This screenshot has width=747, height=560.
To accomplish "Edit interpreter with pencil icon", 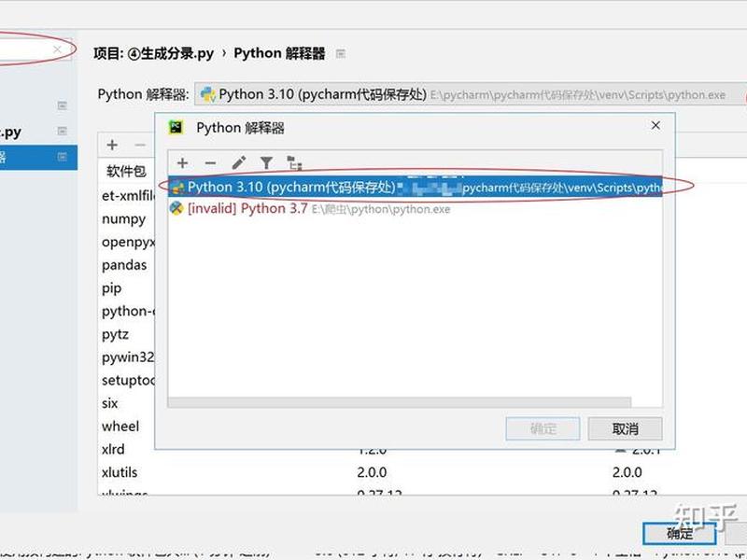I will pyautogui.click(x=239, y=162).
